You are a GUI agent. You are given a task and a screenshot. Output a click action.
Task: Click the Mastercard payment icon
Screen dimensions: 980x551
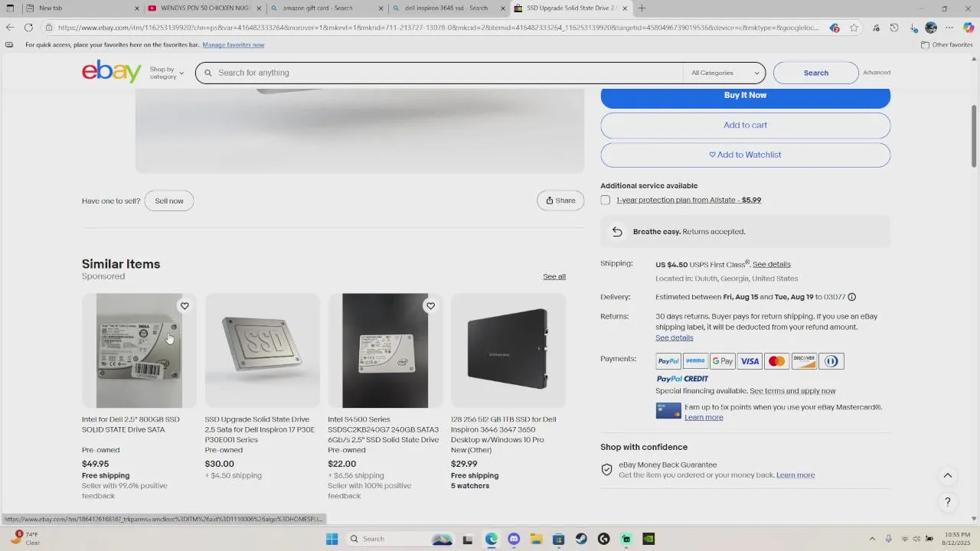(x=776, y=361)
